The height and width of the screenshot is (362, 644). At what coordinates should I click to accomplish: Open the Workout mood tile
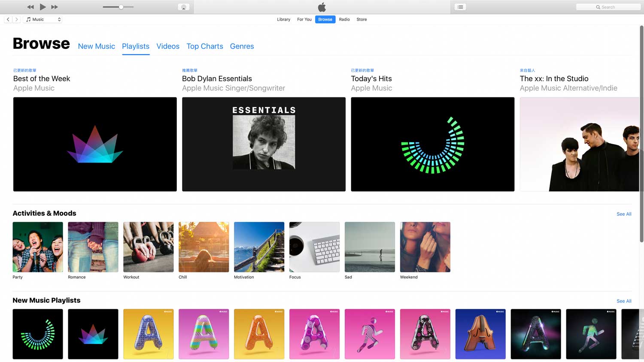pyautogui.click(x=149, y=247)
